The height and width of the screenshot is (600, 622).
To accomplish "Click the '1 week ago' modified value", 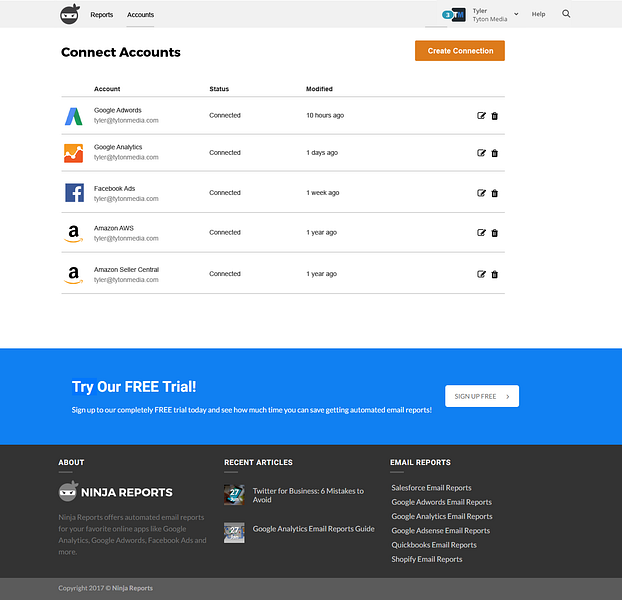I will [x=323, y=193].
